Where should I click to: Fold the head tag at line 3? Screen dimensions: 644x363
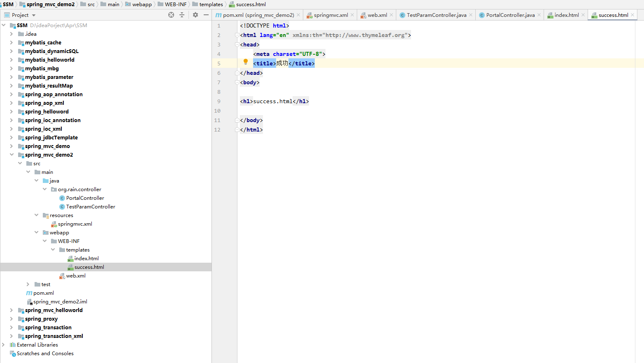237,44
